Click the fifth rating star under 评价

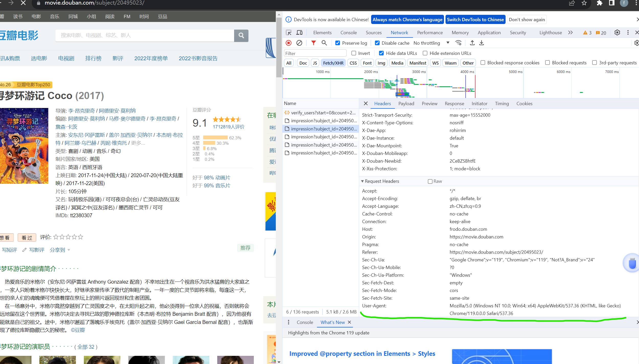81,237
